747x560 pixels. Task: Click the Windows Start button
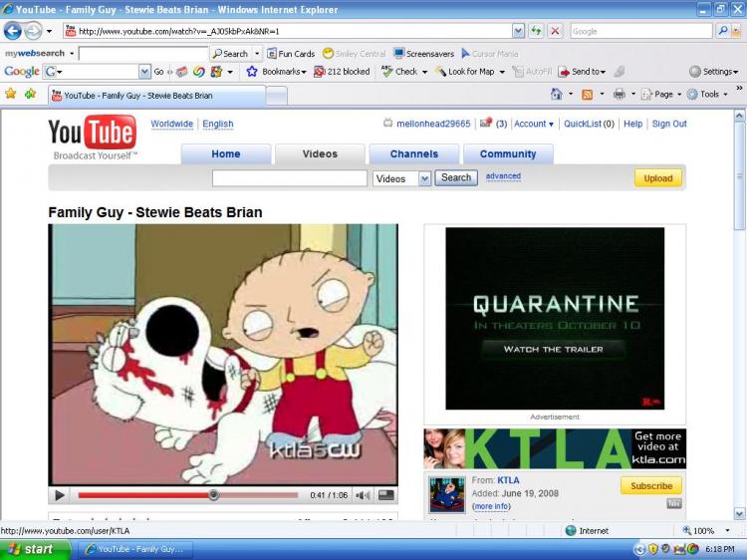pos(33,549)
